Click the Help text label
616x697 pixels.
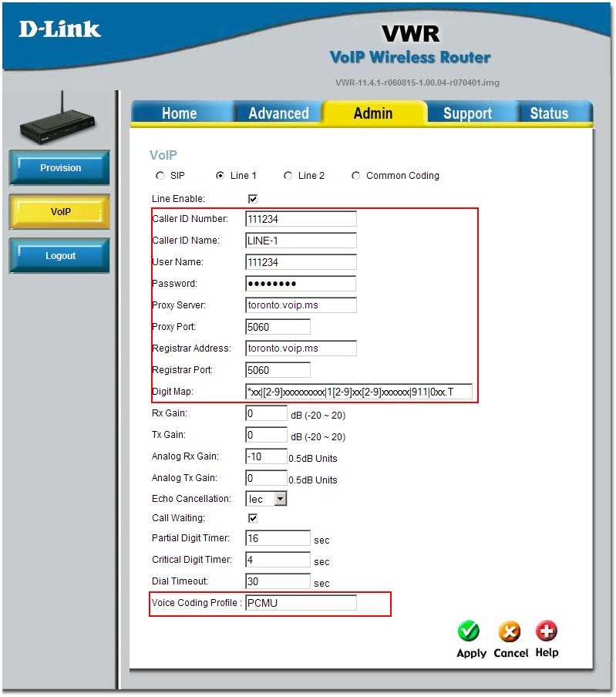coord(547,652)
